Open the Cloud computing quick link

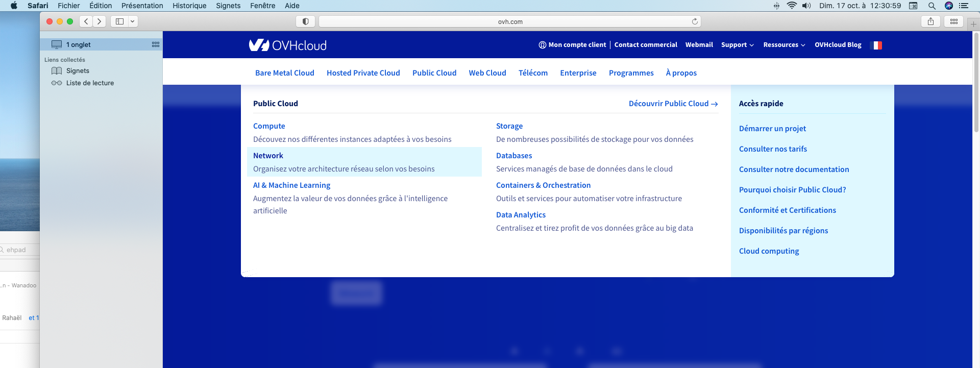769,251
